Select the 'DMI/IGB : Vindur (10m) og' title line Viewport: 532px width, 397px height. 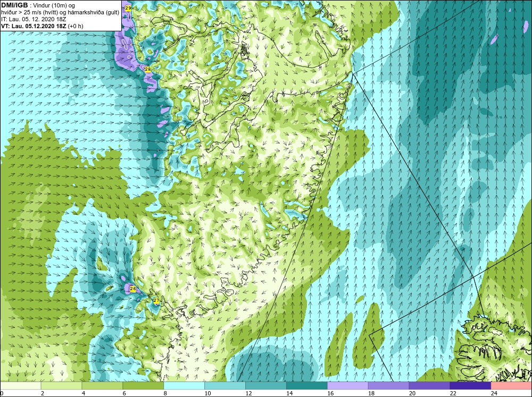tap(38, 5)
